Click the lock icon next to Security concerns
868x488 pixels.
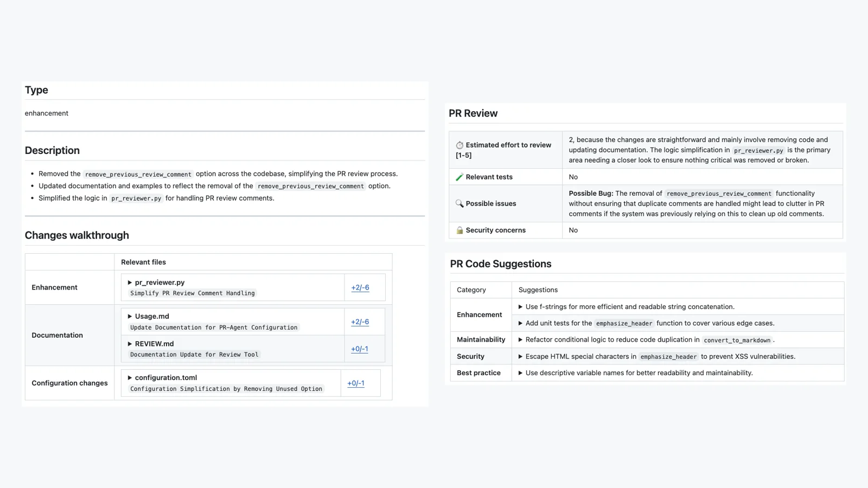click(459, 230)
